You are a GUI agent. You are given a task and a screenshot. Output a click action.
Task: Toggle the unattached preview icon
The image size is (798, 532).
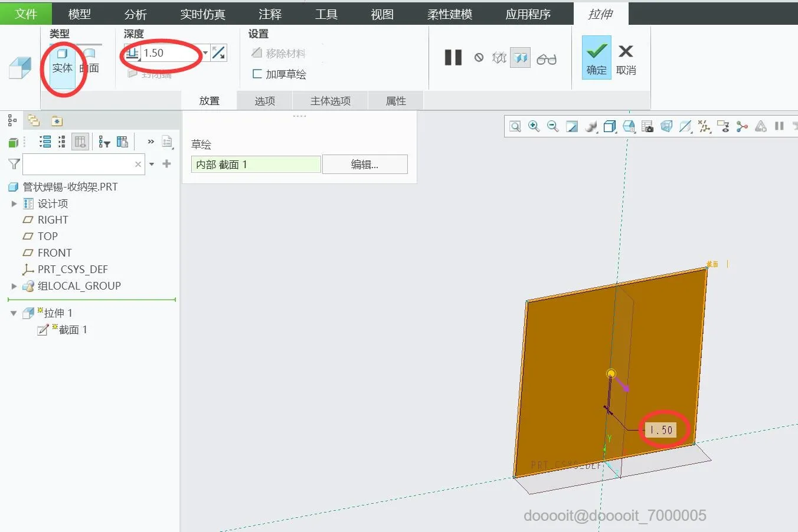499,58
